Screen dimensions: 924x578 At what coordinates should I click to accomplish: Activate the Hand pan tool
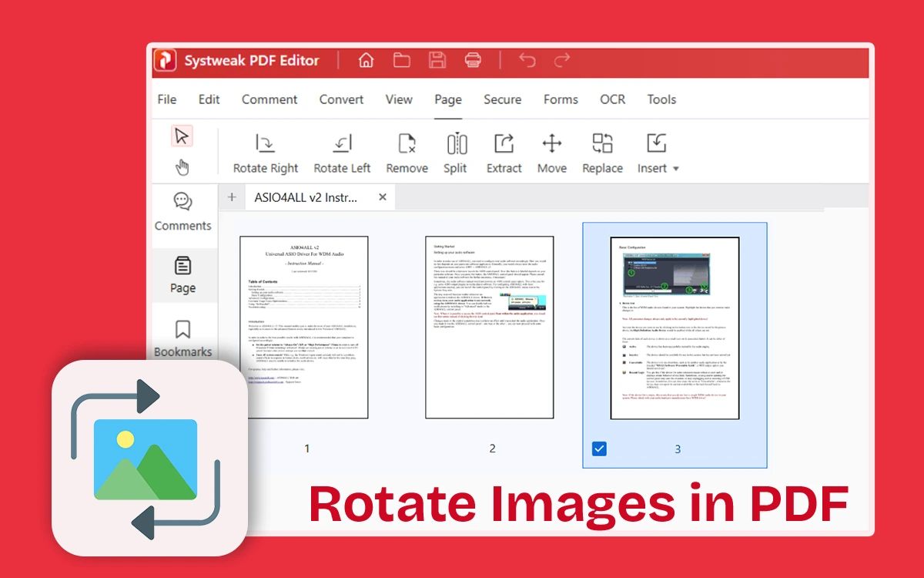182,167
